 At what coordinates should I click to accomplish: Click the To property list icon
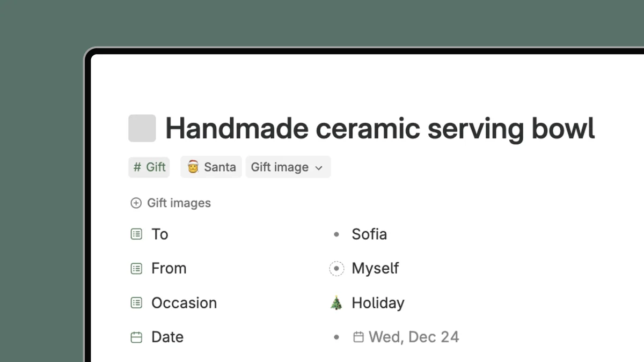click(x=136, y=234)
